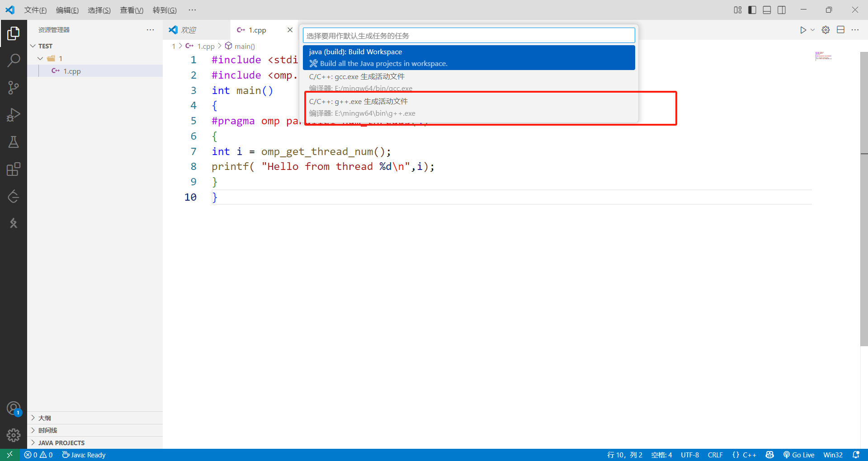Open the Search view in activity bar
Screen dimensions: 868x461
pyautogui.click(x=14, y=60)
